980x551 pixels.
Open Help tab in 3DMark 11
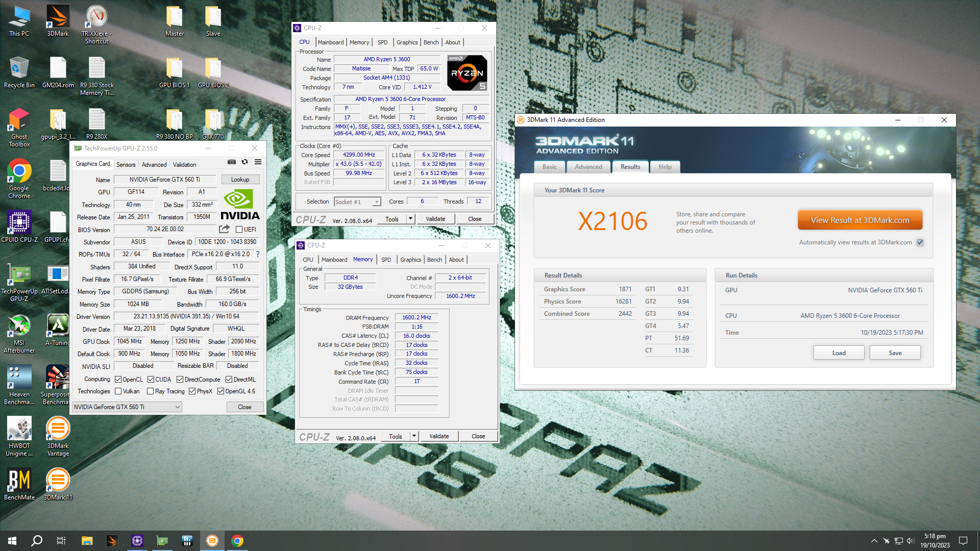pos(665,167)
